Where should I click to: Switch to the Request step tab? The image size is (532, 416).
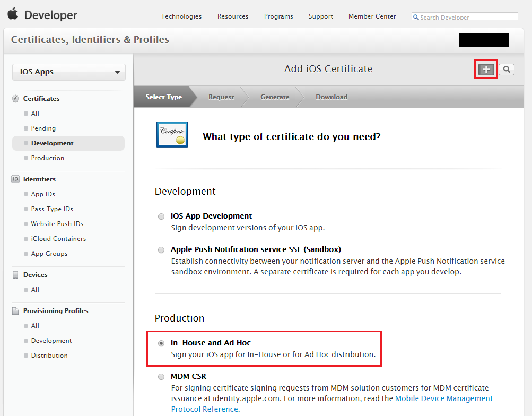coord(221,97)
